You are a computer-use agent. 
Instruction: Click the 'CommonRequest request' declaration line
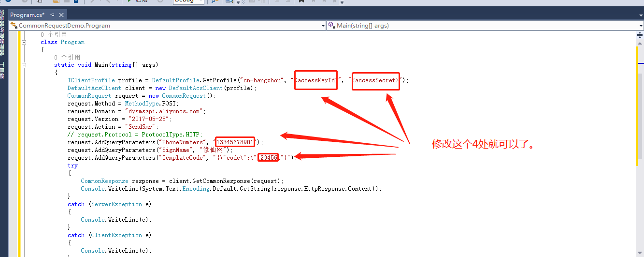142,96
